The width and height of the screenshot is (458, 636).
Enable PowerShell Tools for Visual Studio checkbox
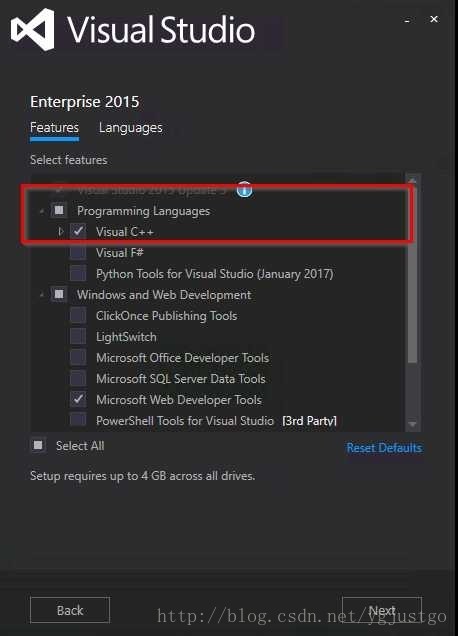click(78, 419)
